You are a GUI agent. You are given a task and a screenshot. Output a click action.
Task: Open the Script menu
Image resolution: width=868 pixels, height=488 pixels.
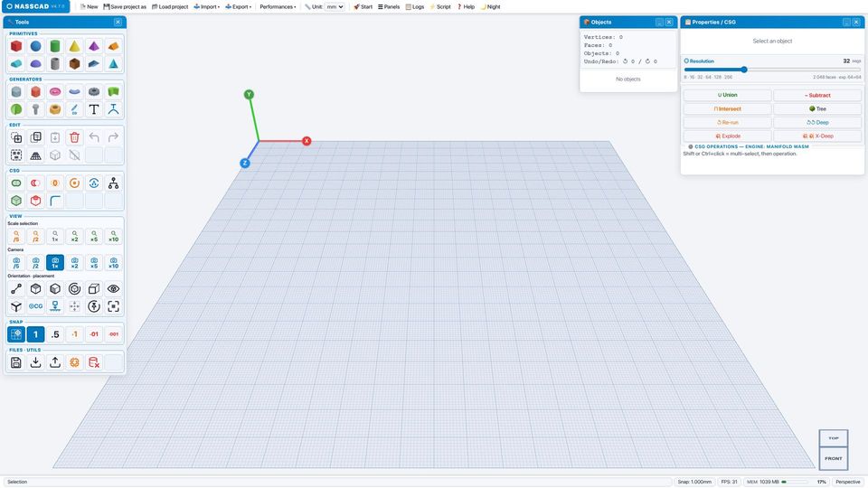pos(440,6)
